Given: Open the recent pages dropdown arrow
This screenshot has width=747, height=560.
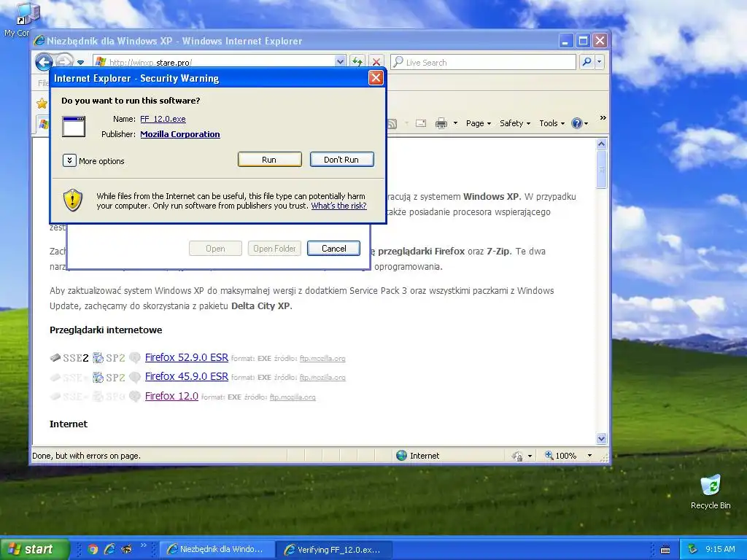Looking at the screenshot, I should pos(80,63).
